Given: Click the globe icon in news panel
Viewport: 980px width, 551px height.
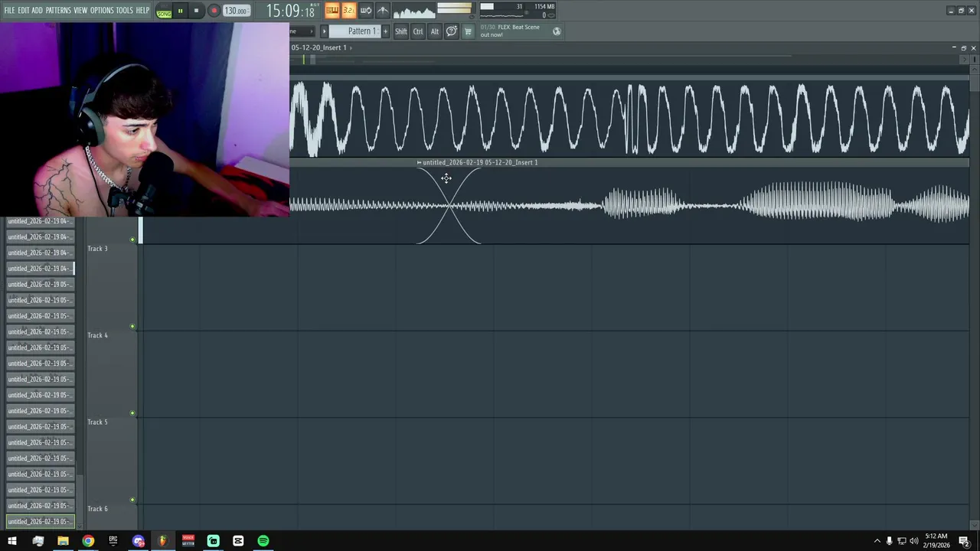Looking at the screenshot, I should [557, 31].
